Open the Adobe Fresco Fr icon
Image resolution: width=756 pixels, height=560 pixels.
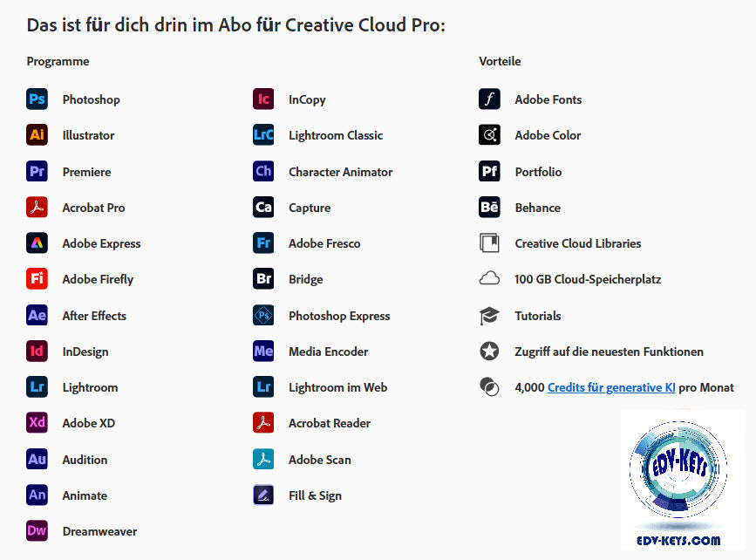[x=263, y=243]
